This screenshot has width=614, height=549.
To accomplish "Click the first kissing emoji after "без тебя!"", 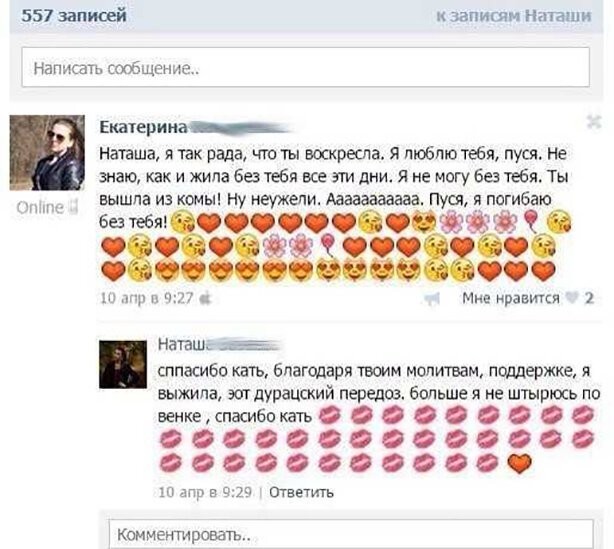I will coord(182,222).
